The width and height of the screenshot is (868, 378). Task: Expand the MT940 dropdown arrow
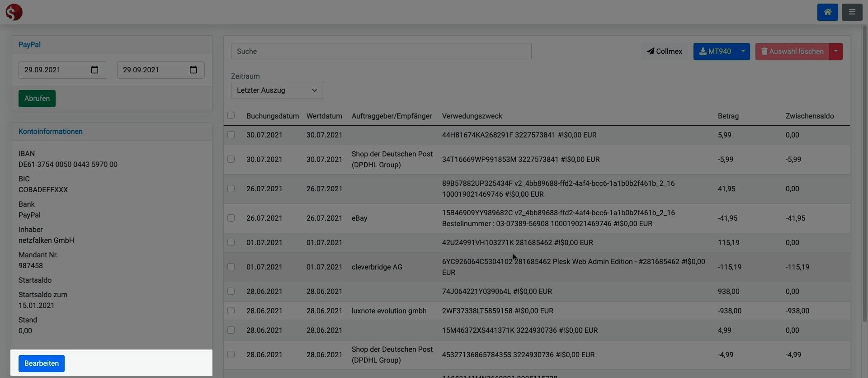pos(743,52)
